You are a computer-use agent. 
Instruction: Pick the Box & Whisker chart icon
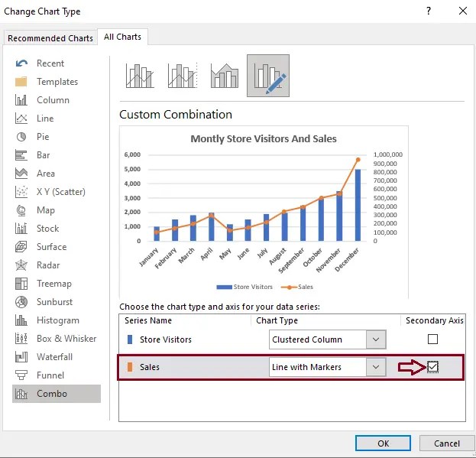(21, 338)
